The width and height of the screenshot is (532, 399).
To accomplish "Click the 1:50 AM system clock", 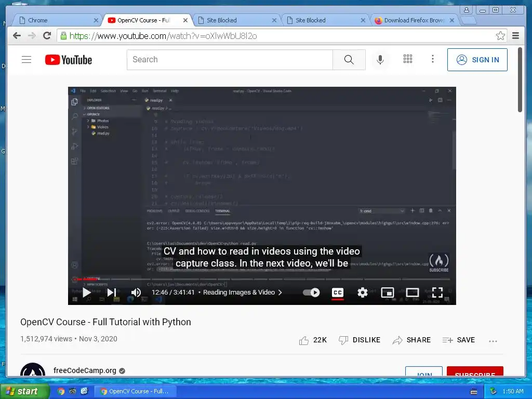I will point(513,391).
